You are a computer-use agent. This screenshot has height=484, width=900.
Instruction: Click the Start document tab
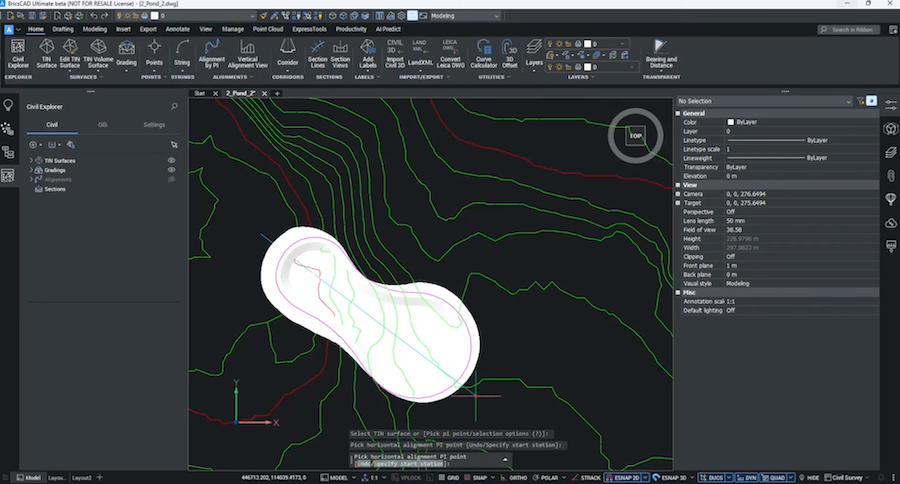pyautogui.click(x=200, y=93)
